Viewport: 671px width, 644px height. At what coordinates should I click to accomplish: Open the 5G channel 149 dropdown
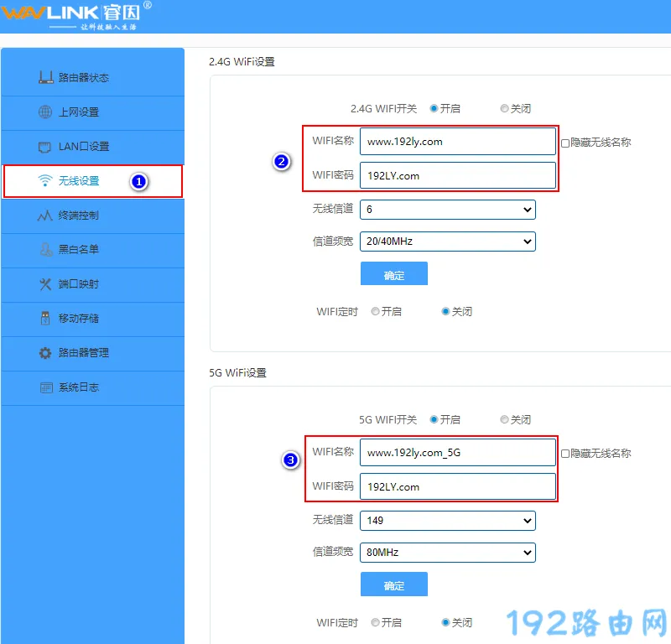point(447,521)
